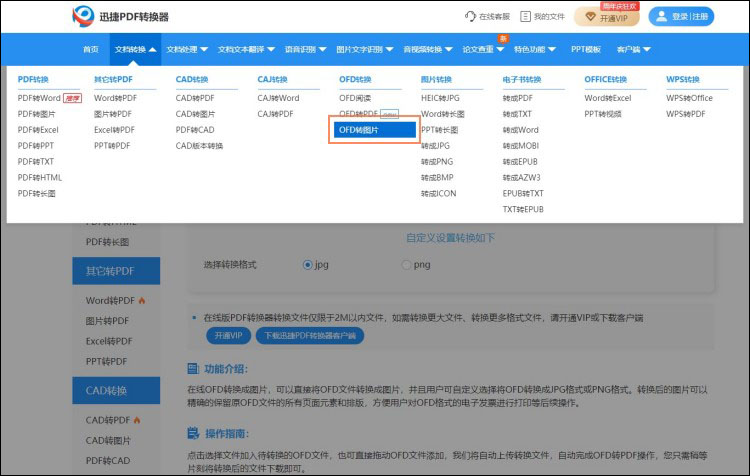Choose 转成BMP in the dropdown menu
Viewport: 750px width, 476px height.
437,177
